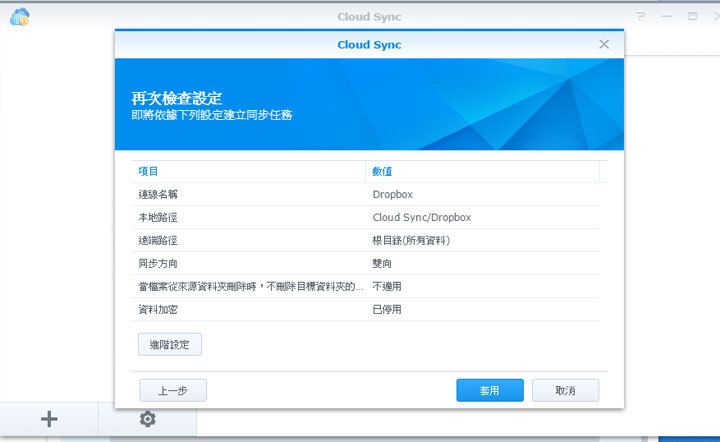Sort by the 數值 column header
Image resolution: width=720 pixels, height=442 pixels.
(x=483, y=171)
